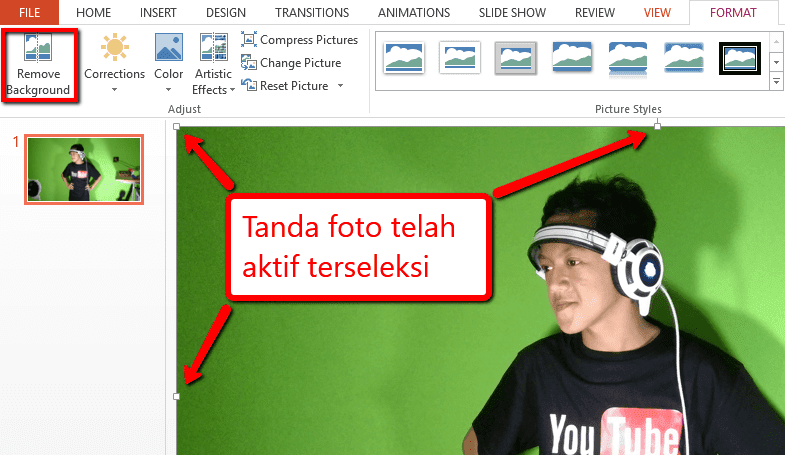Show the next row of picture styles
The image size is (785, 455).
pos(776,63)
